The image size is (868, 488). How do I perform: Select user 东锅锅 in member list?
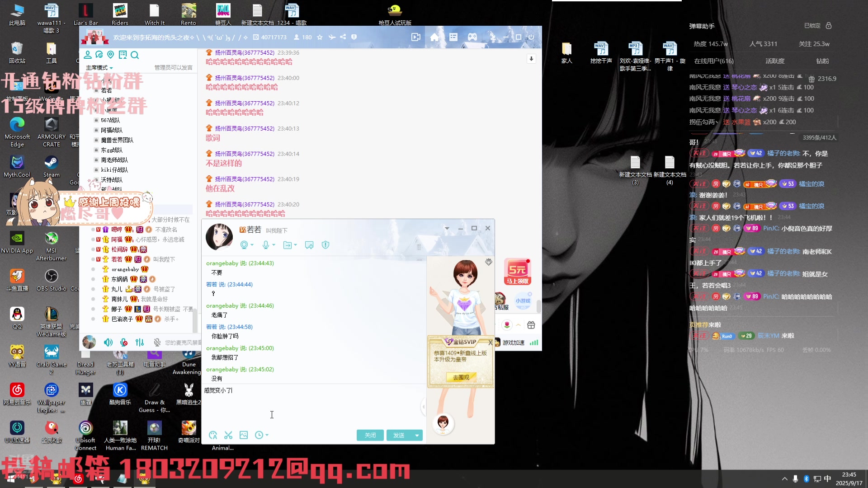(119, 279)
